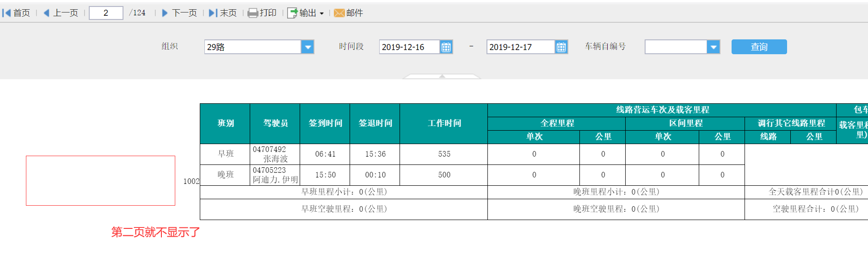Click driver cell 04705223 阿迪力.伊明
868x265 pixels.
tap(275, 175)
